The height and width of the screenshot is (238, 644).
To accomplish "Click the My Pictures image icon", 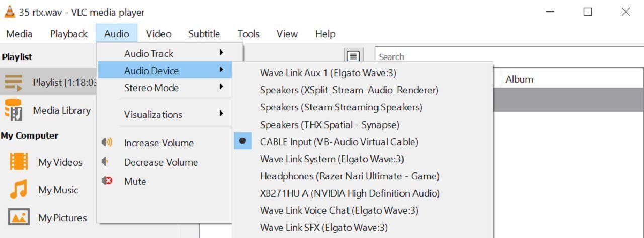I will tap(19, 217).
